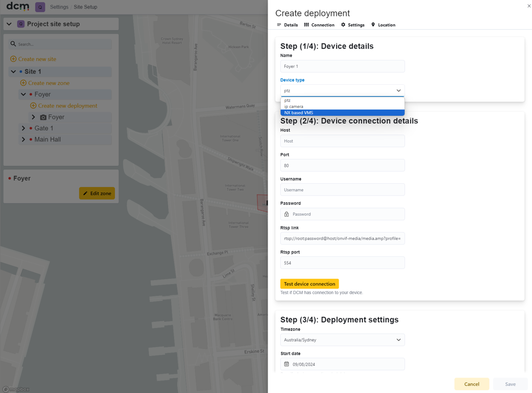The image size is (532, 393).
Task: Select ptz option in dropdown list
Action: tap(342, 101)
